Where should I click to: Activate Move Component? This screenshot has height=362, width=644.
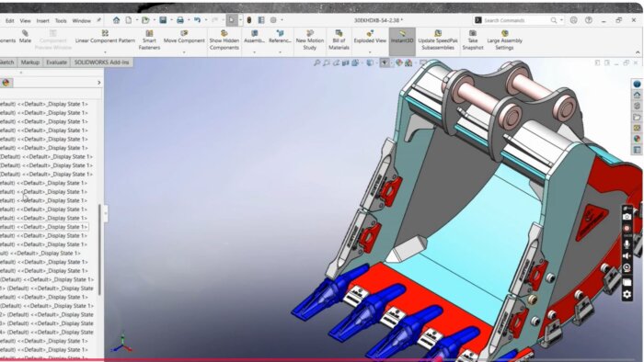pos(184,37)
